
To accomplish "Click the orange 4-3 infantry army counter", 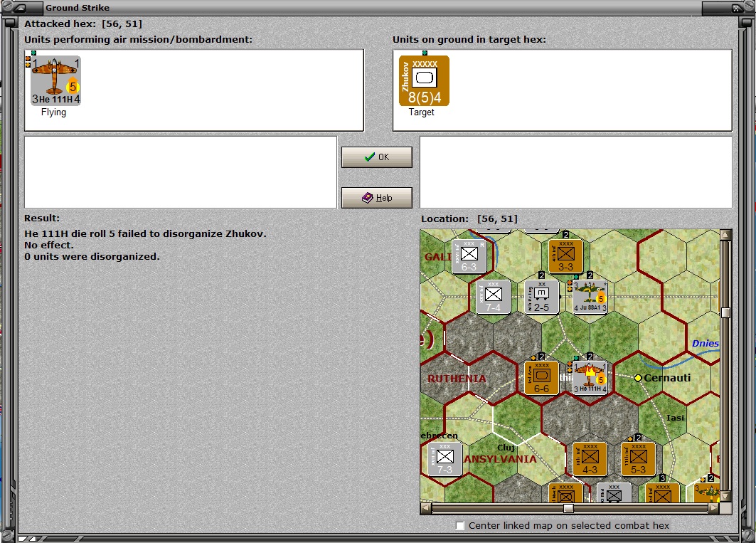I will (590, 459).
